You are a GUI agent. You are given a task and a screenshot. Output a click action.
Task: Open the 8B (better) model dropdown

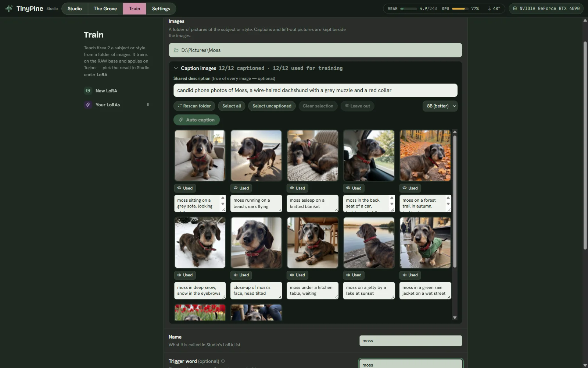tap(440, 106)
